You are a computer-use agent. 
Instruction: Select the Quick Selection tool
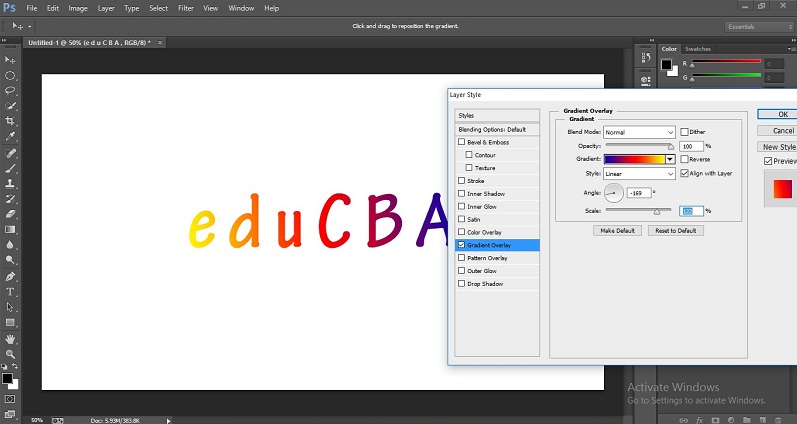[10, 106]
